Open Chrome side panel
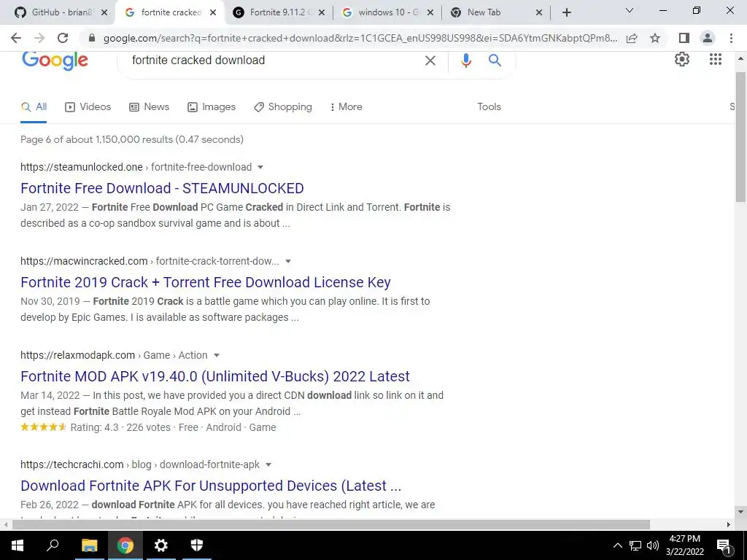 click(684, 38)
